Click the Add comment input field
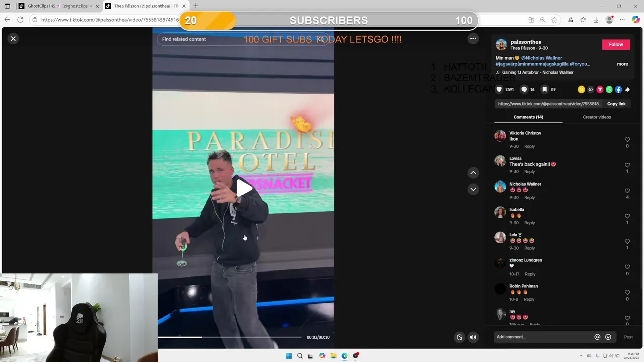This screenshot has width=644, height=362. click(x=542, y=337)
